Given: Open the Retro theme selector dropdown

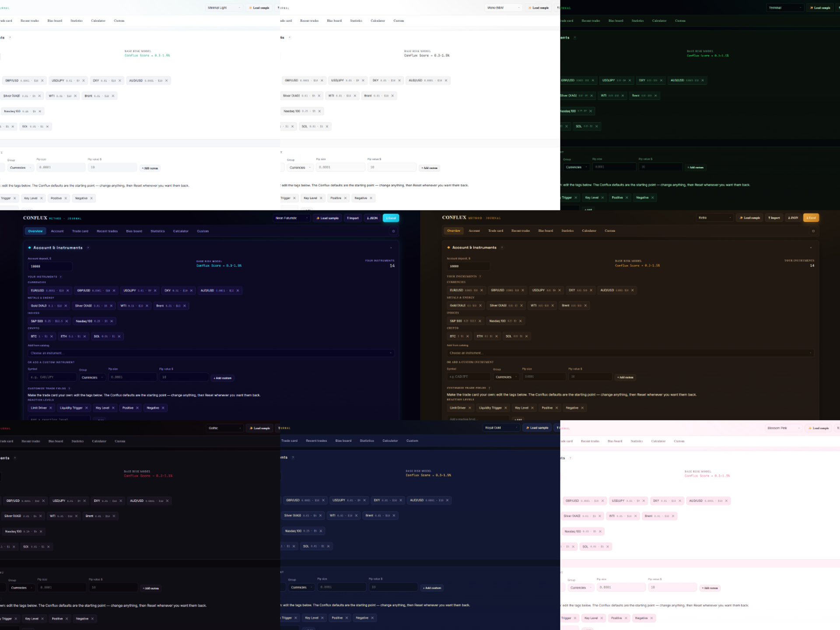Looking at the screenshot, I should click(x=714, y=218).
